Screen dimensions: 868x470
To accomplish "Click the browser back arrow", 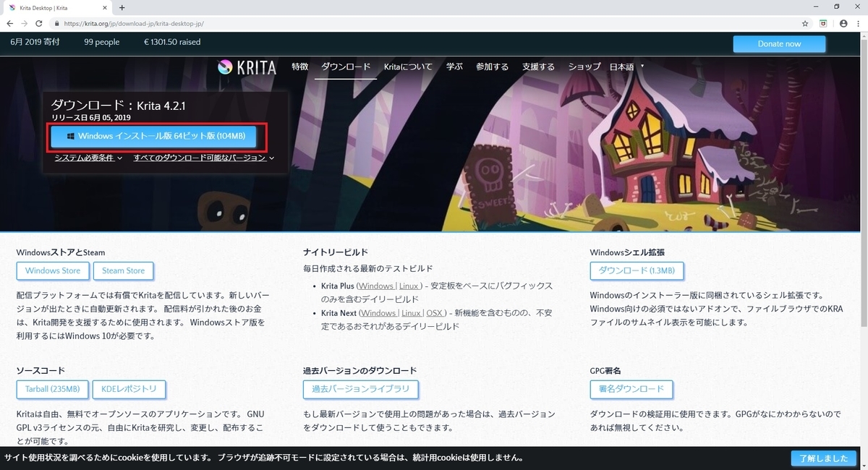I will pos(9,23).
